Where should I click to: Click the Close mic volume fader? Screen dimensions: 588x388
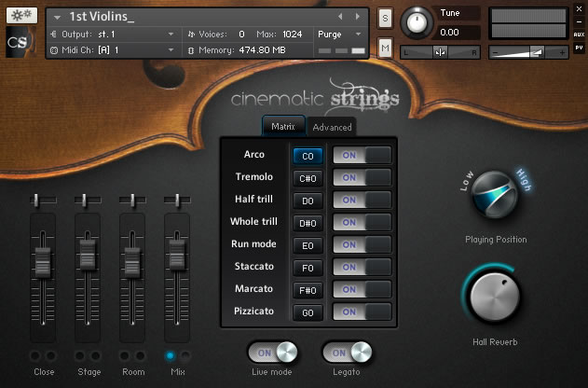[x=43, y=262]
